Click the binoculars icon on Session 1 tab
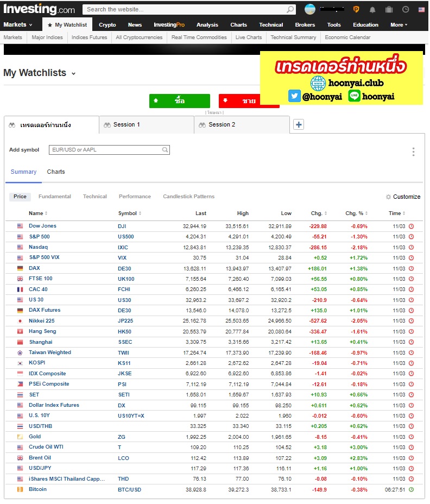The height and width of the screenshot is (504, 430). 107,125
